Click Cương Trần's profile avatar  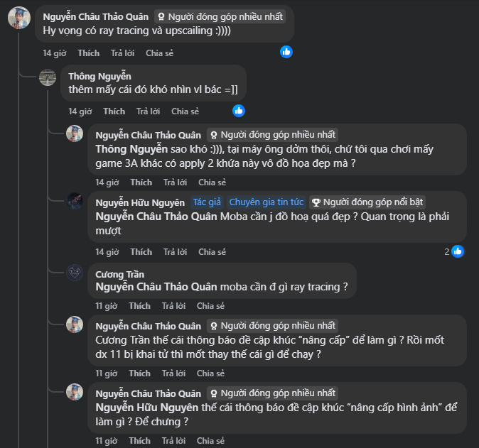[75, 273]
